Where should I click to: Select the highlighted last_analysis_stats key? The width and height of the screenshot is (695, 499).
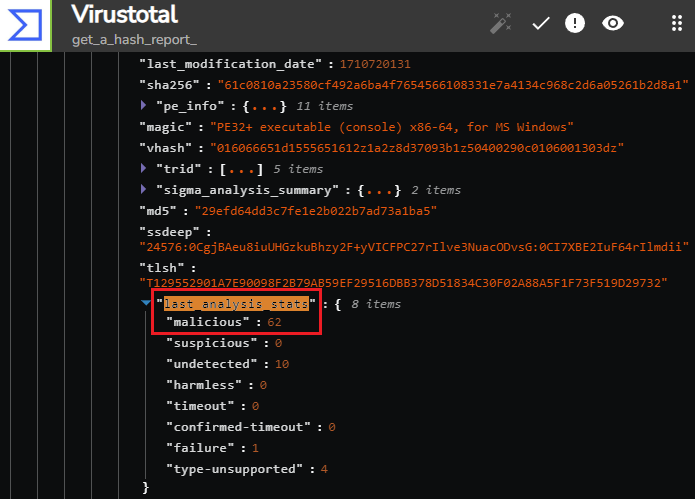[x=236, y=304]
